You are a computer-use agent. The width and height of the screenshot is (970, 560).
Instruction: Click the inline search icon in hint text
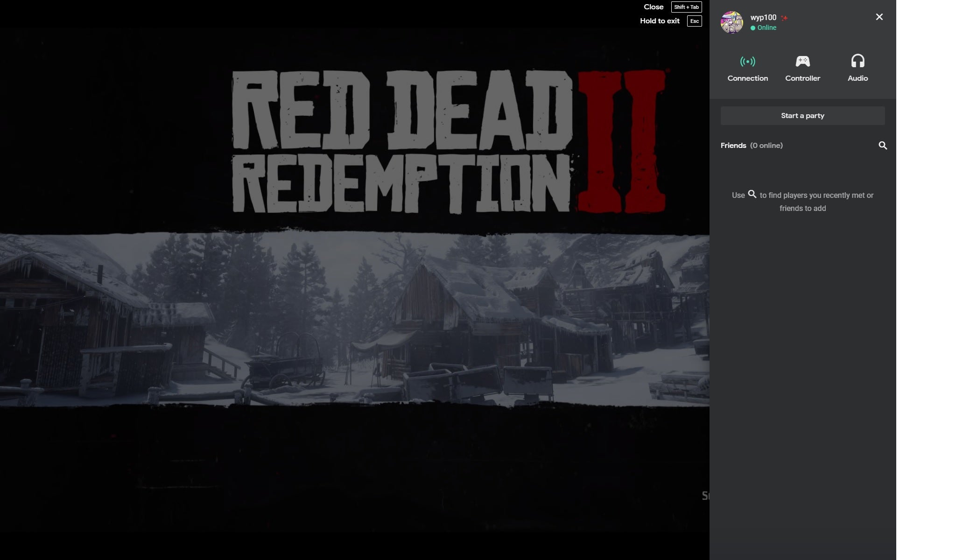(x=752, y=194)
